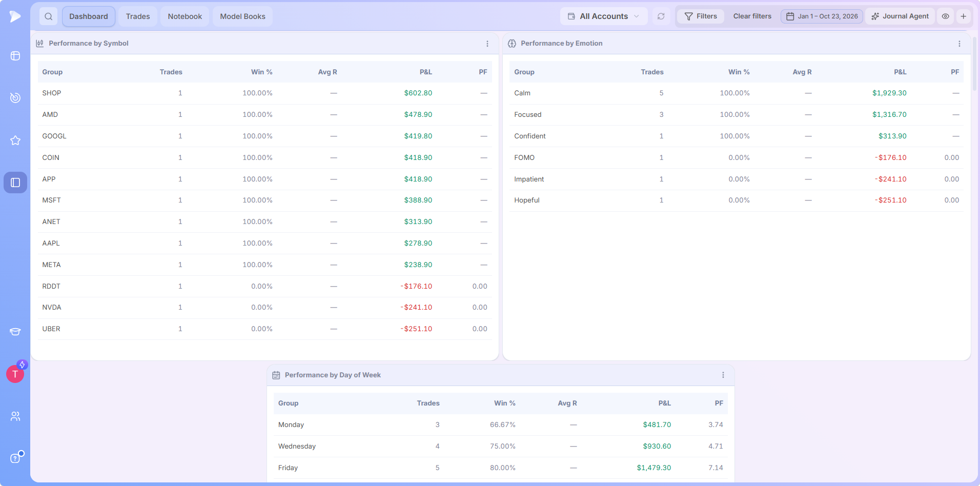Open Performance by Emotion options menu

coord(959,44)
